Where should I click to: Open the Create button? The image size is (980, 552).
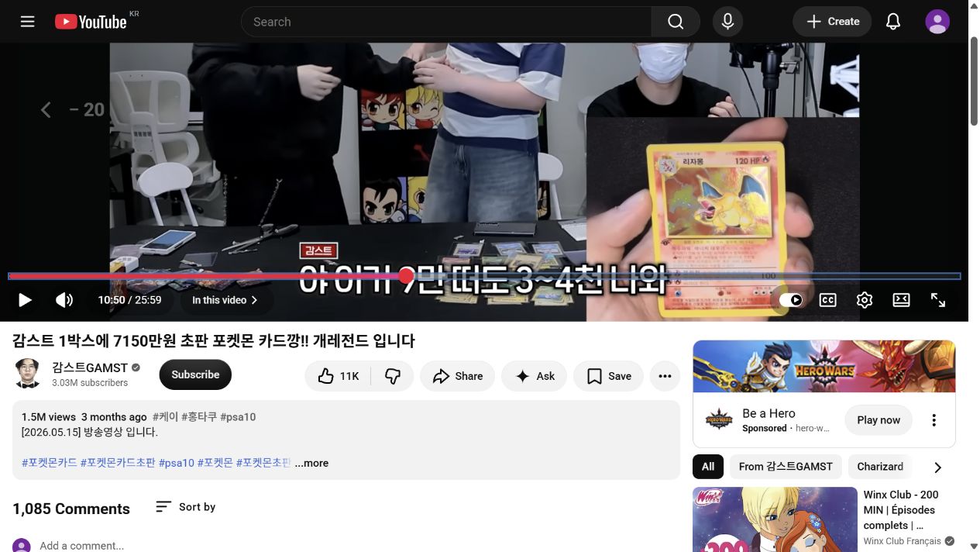click(x=832, y=22)
